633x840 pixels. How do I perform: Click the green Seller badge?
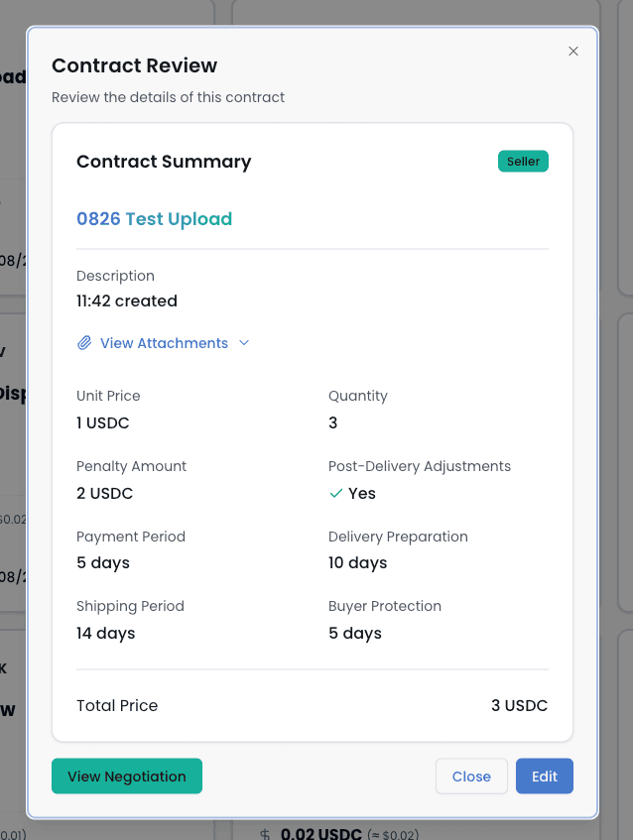click(x=523, y=162)
